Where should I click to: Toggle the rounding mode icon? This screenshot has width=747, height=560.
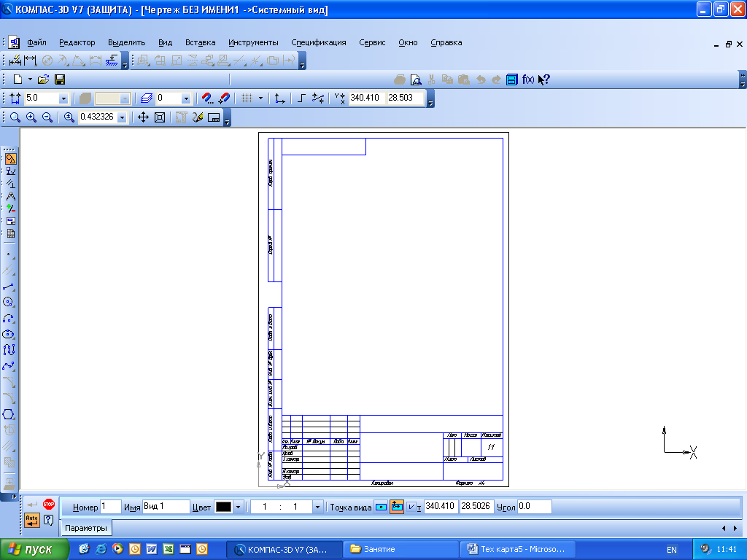(x=318, y=98)
